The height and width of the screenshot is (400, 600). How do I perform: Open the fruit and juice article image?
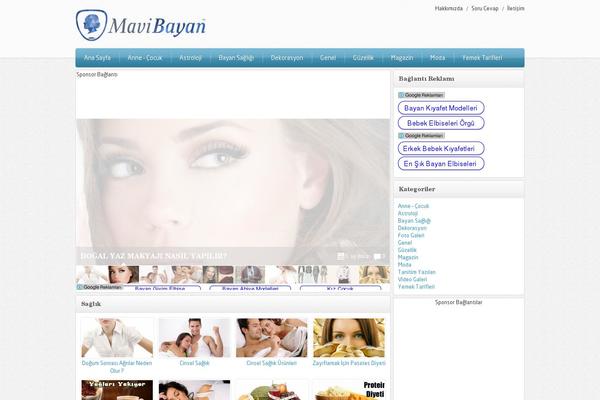272,390
